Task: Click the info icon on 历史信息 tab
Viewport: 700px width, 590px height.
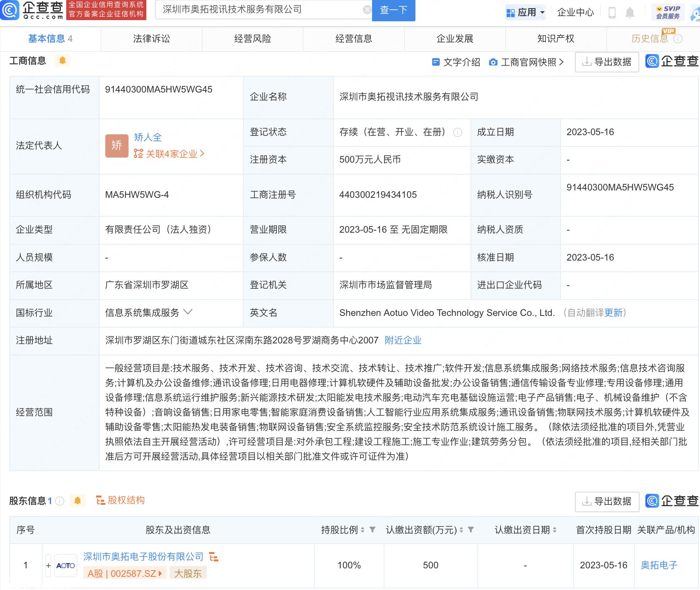Action: coord(678,39)
